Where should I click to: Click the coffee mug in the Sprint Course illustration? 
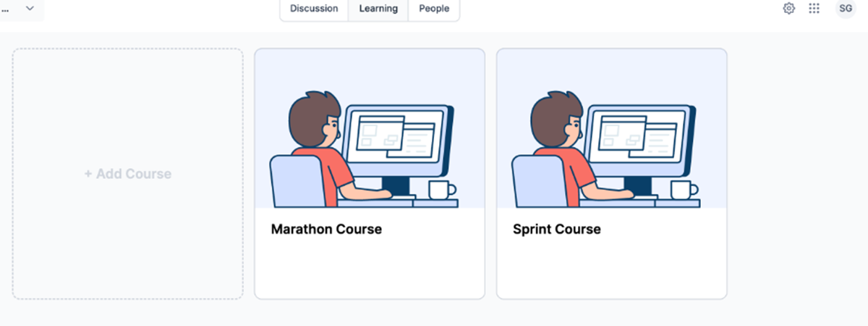pyautogui.click(x=684, y=190)
